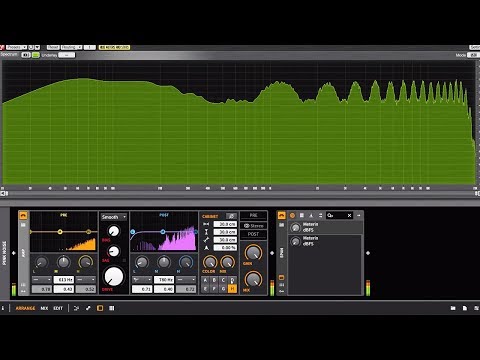
Task: Toggle the Cabinet enable button
Action: coord(231,216)
